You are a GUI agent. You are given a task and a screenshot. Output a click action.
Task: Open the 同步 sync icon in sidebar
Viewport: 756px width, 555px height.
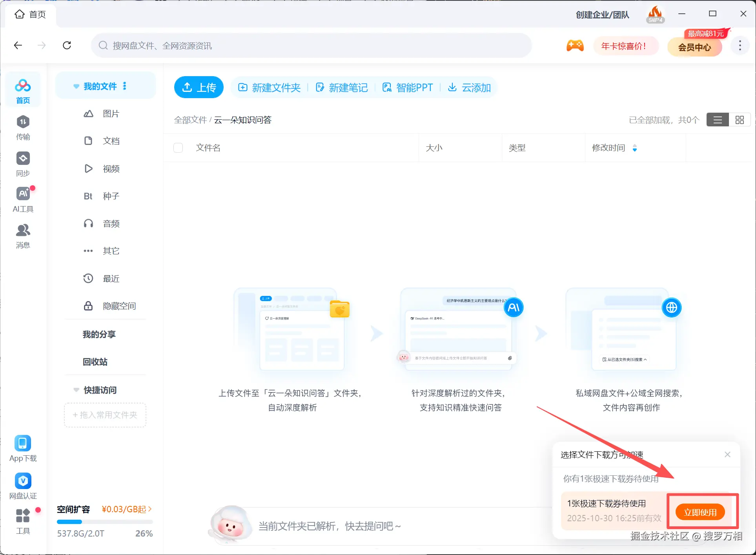tap(23, 159)
